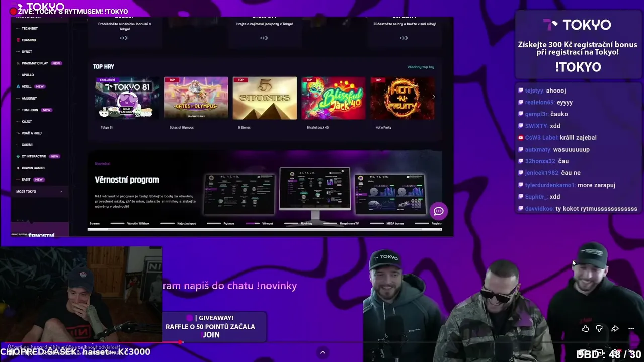Switch banner to the Stream slide
644x362 pixels.
(94, 223)
